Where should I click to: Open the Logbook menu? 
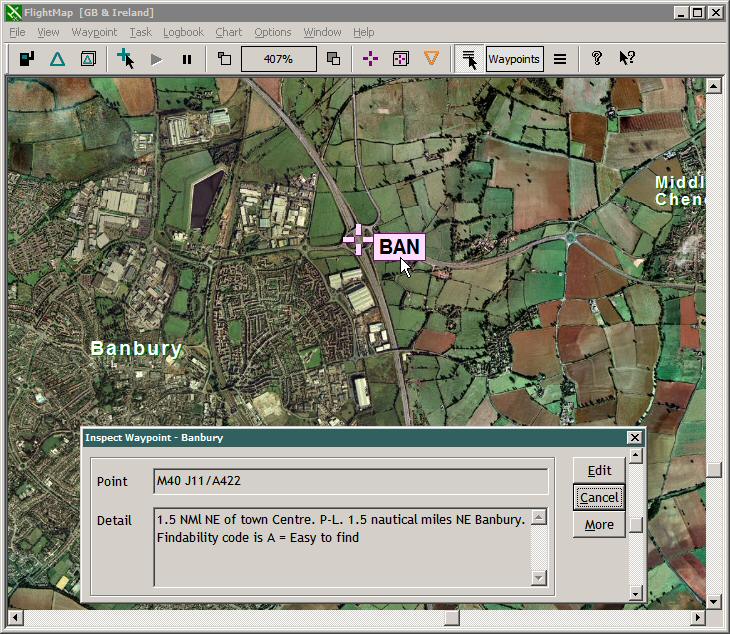(183, 32)
